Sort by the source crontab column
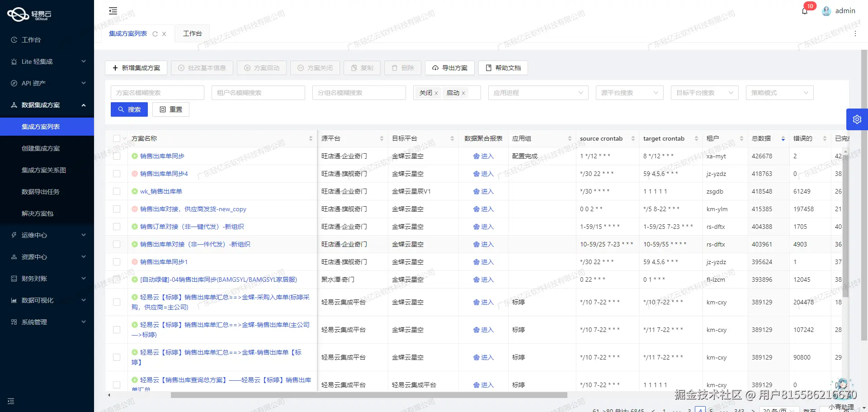Screen dimensions: 868x412 pos(633,138)
